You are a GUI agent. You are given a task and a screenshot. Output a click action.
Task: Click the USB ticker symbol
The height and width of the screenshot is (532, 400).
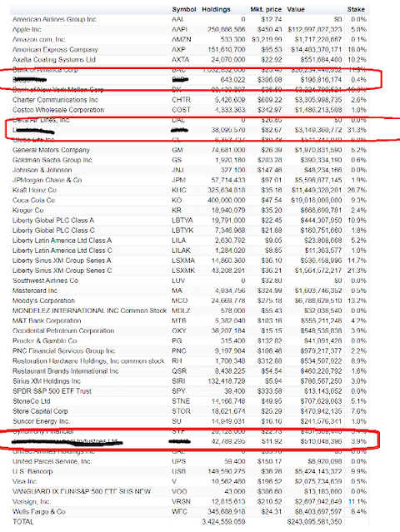pos(179,471)
